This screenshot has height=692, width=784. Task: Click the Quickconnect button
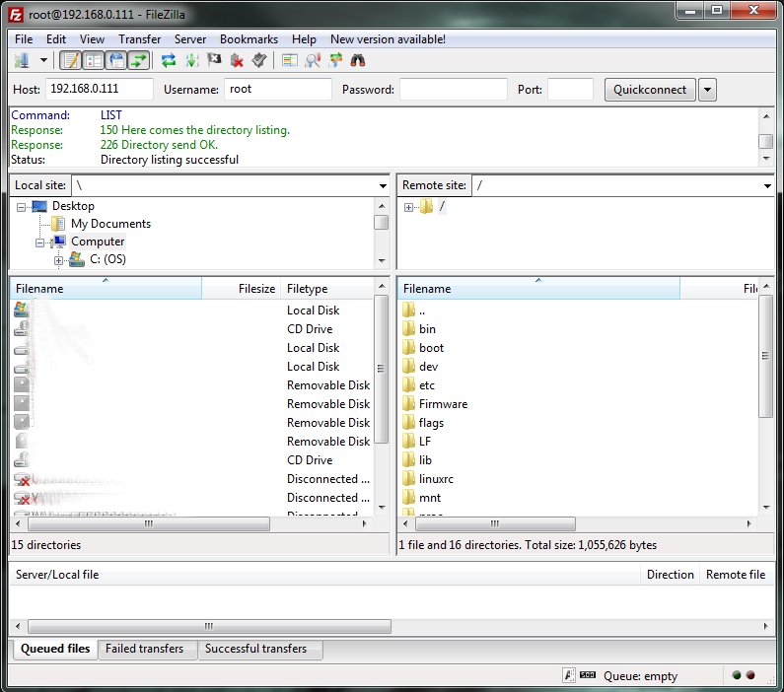pyautogui.click(x=649, y=90)
